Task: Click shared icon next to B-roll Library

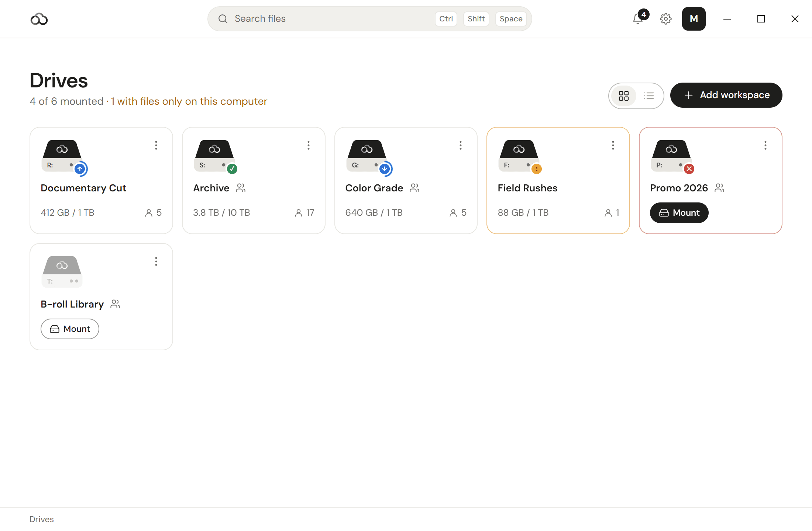Action: pos(115,304)
